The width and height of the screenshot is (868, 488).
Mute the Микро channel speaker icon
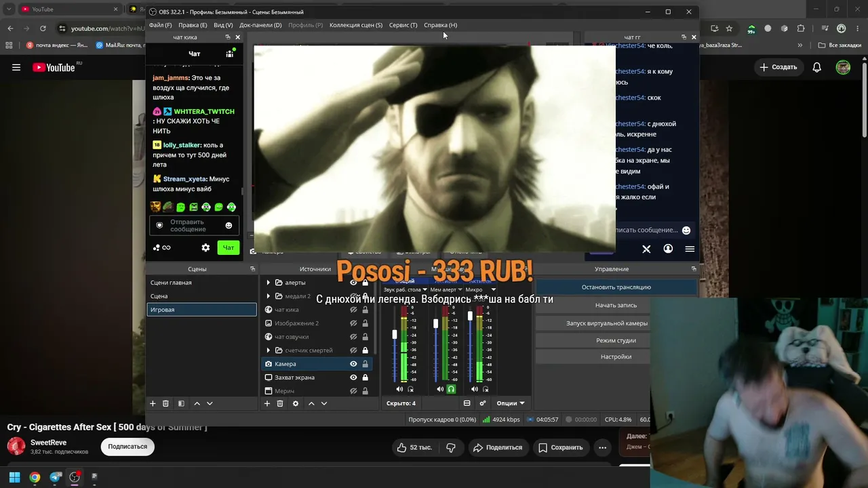point(475,389)
